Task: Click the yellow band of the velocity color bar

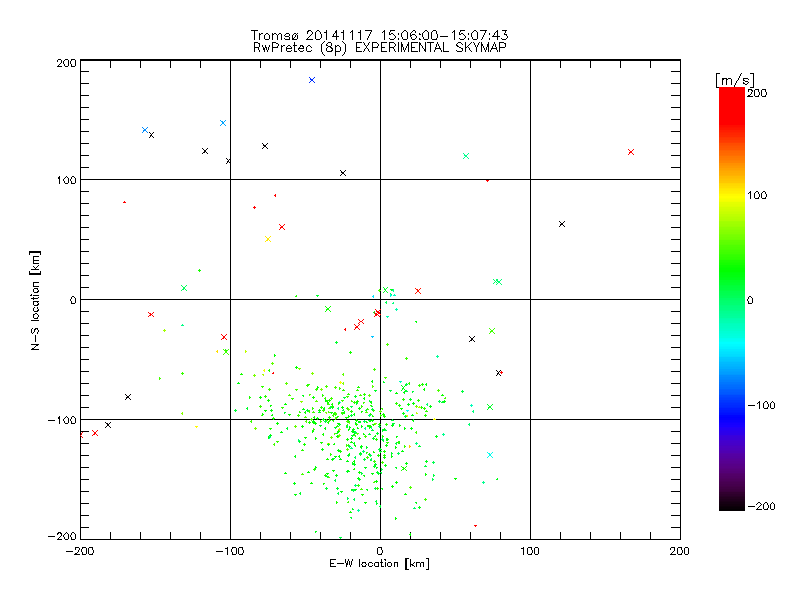Action: [x=732, y=196]
